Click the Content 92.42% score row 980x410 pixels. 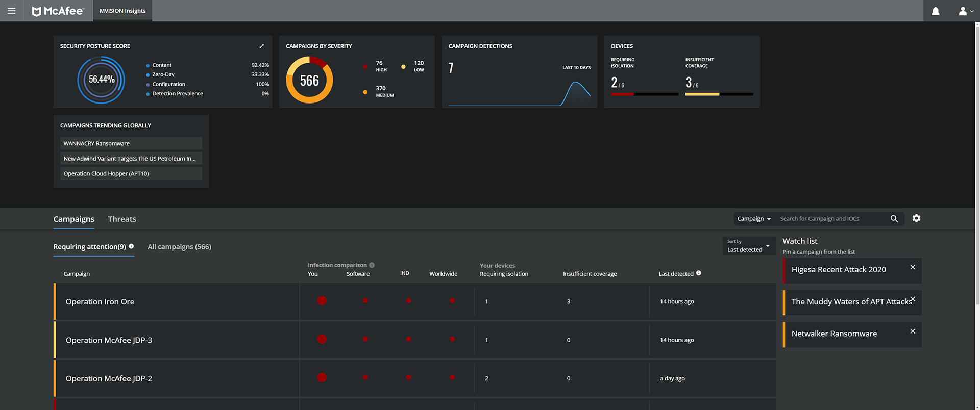207,65
